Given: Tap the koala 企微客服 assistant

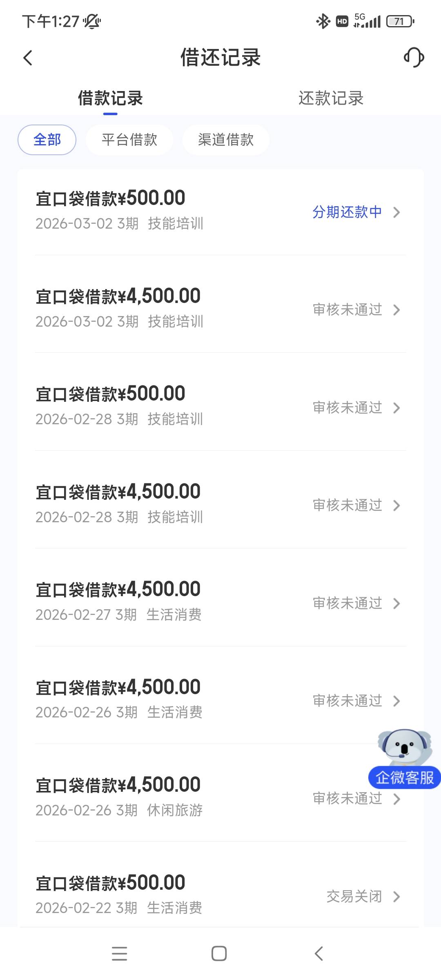Looking at the screenshot, I should click(x=404, y=759).
